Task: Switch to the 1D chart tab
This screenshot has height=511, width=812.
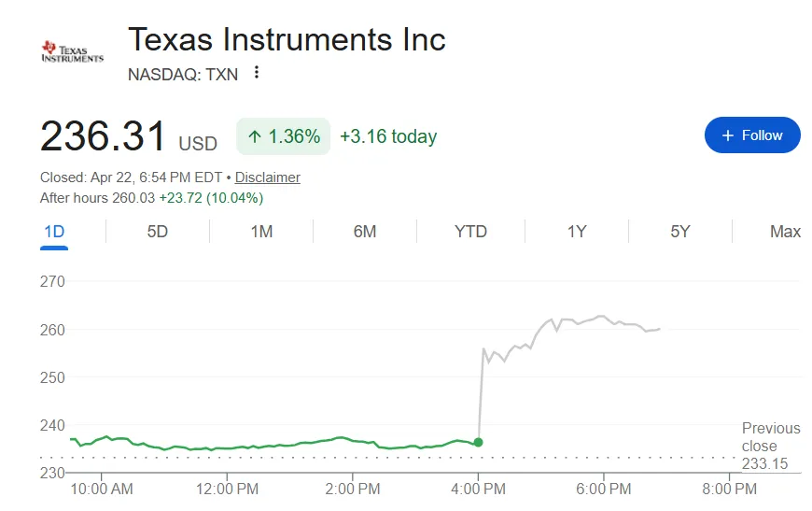Action: (53, 232)
